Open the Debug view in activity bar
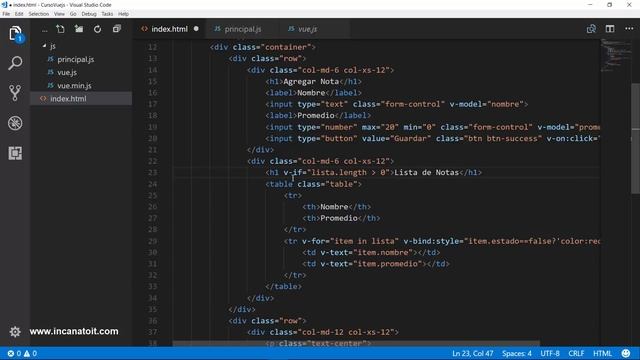 click(15, 123)
